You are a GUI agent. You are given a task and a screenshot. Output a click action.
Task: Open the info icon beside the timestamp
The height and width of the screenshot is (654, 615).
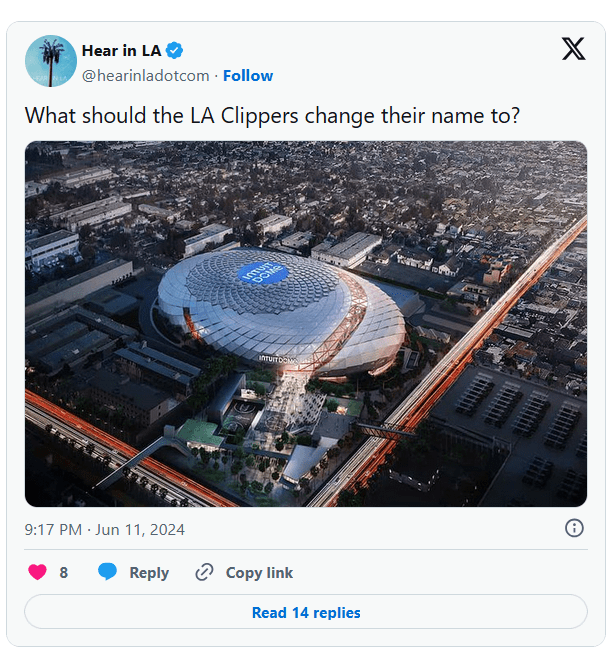coord(574,528)
